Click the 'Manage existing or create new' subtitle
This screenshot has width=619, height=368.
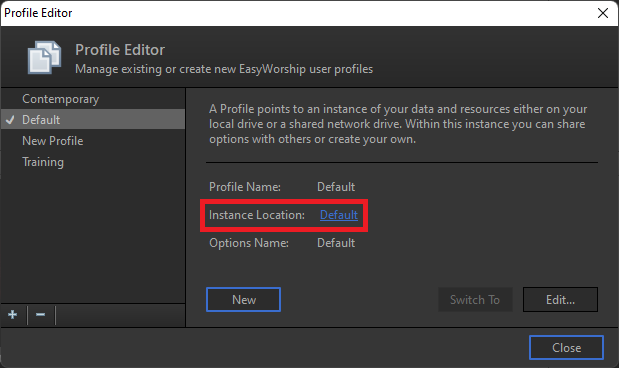[224, 69]
